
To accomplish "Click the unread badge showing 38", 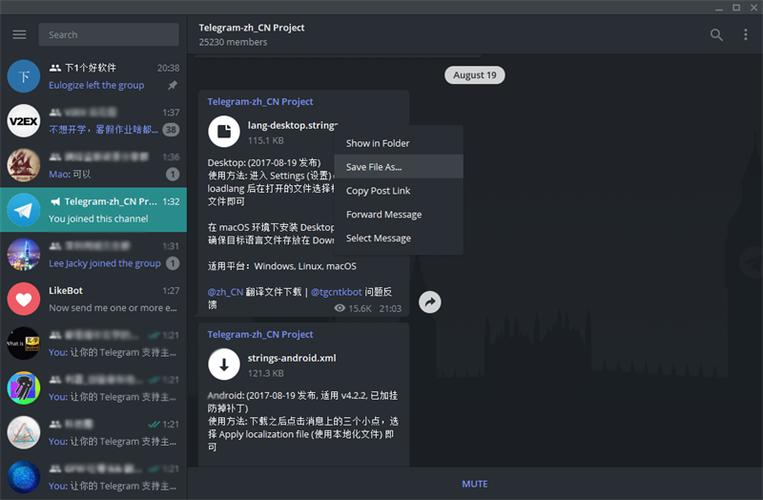I will pos(171,129).
